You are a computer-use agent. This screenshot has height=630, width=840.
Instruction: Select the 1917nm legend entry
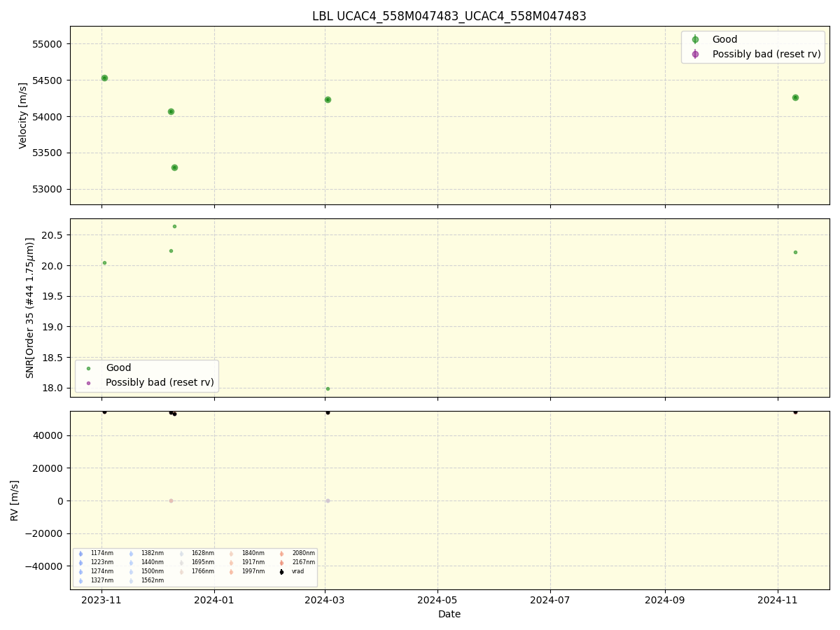coord(246,563)
